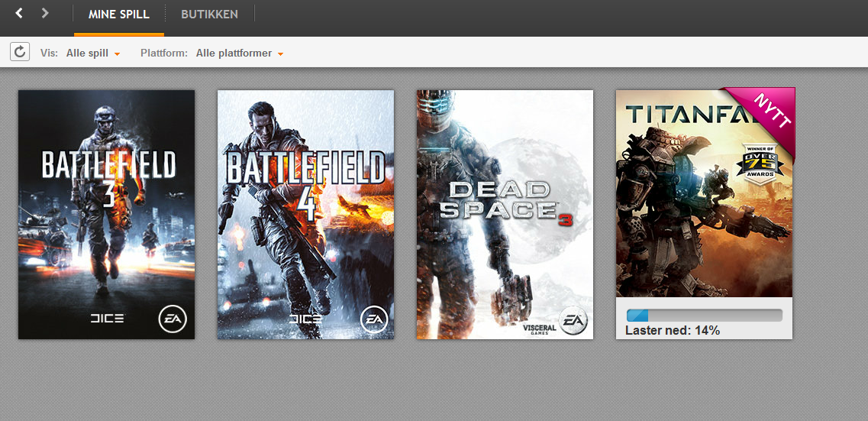
Task: Open the Mine Spill tab
Action: (119, 15)
